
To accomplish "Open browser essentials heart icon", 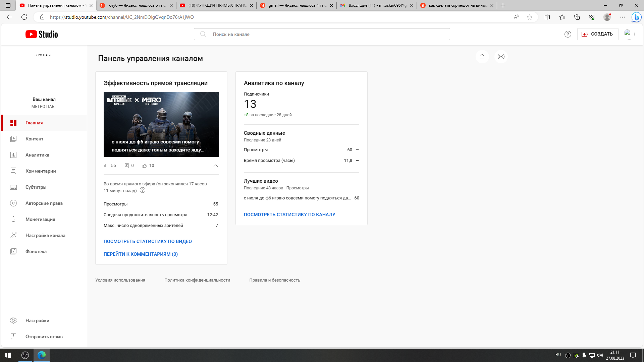I will point(592,17).
